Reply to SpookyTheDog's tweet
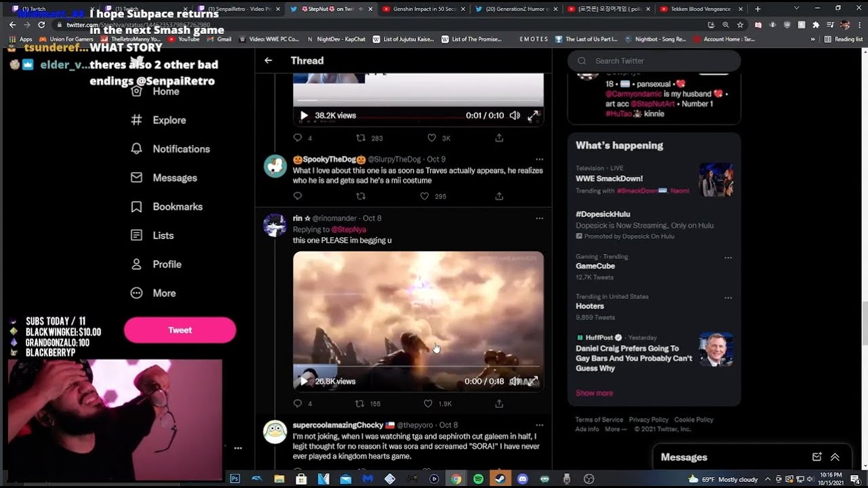 coord(298,196)
